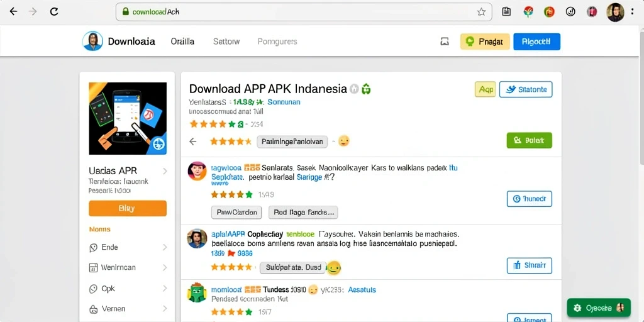The width and height of the screenshot is (644, 322).
Task: Click the green Polert button
Action: [530, 140]
